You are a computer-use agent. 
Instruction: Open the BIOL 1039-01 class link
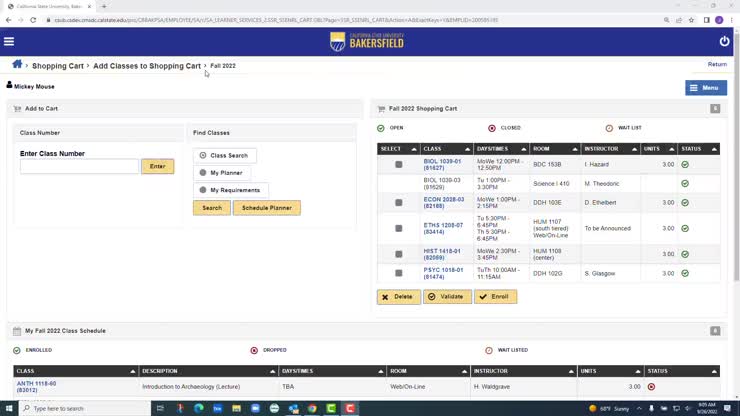(442, 164)
